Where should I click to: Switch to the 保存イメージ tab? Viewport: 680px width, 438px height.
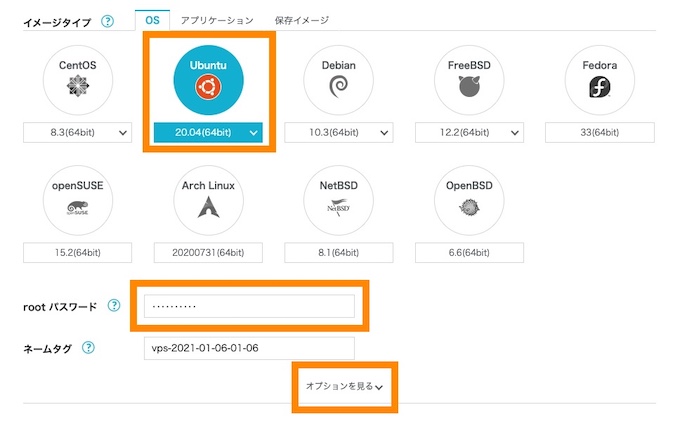point(302,20)
